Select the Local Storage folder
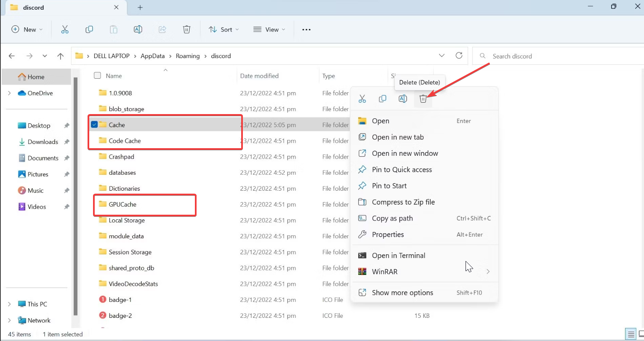The image size is (644, 341). [x=127, y=220]
